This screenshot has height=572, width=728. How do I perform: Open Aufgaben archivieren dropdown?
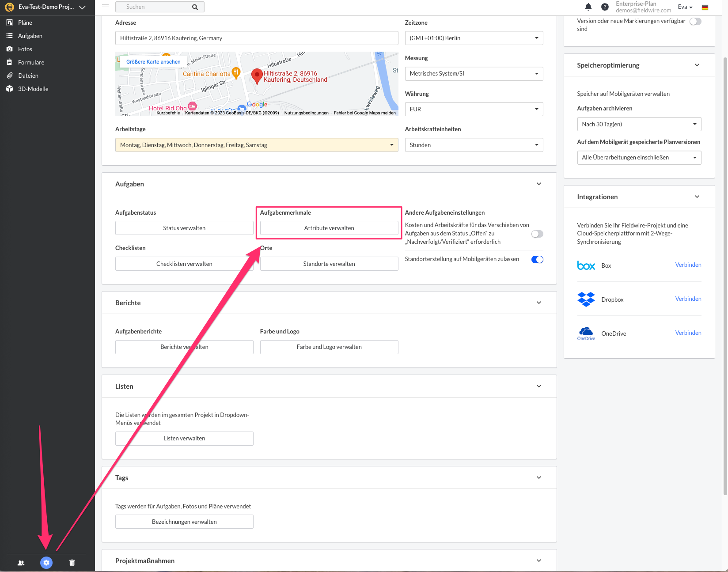click(x=639, y=124)
